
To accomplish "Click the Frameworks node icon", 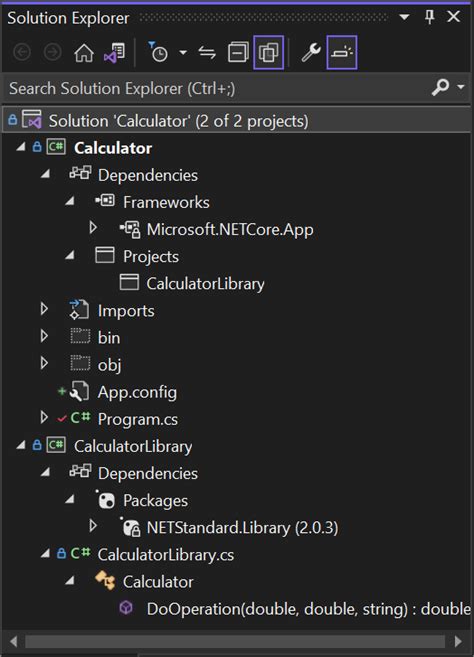I will pos(105,200).
